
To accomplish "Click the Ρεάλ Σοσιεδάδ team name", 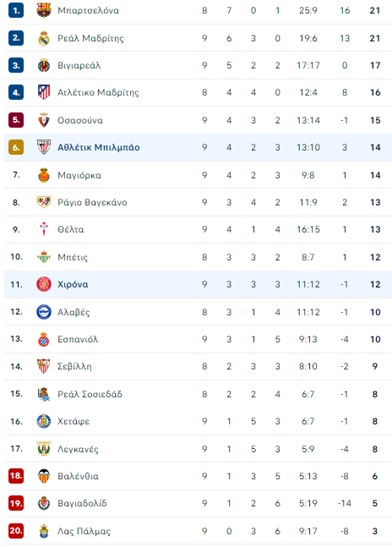I will point(90,394).
